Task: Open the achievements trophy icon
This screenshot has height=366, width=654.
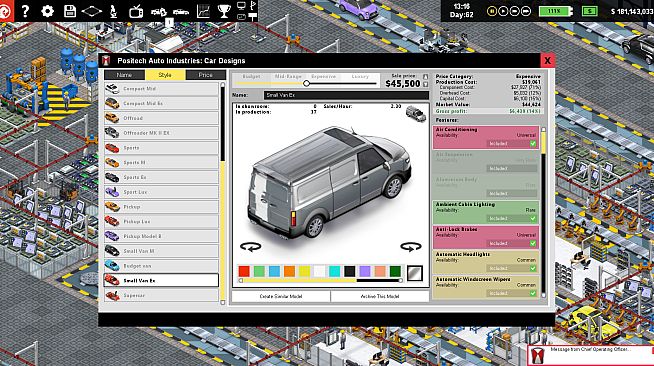Action: click(224, 11)
